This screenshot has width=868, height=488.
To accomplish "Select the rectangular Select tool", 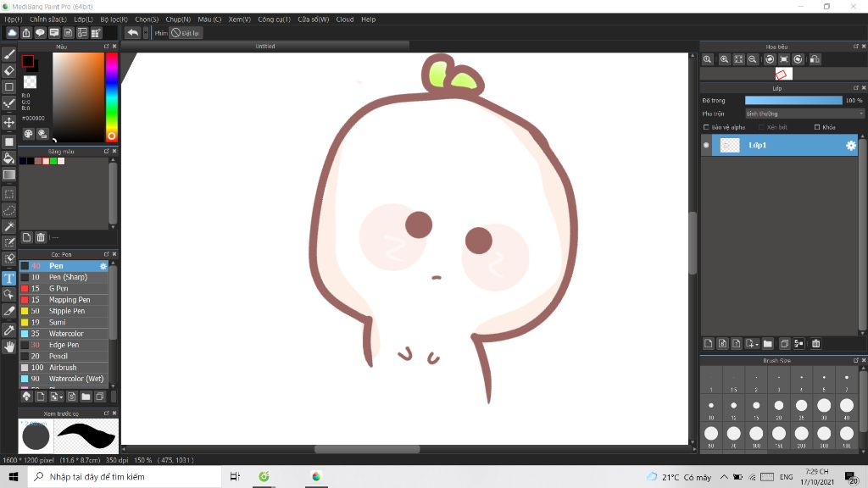I will 9,194.
